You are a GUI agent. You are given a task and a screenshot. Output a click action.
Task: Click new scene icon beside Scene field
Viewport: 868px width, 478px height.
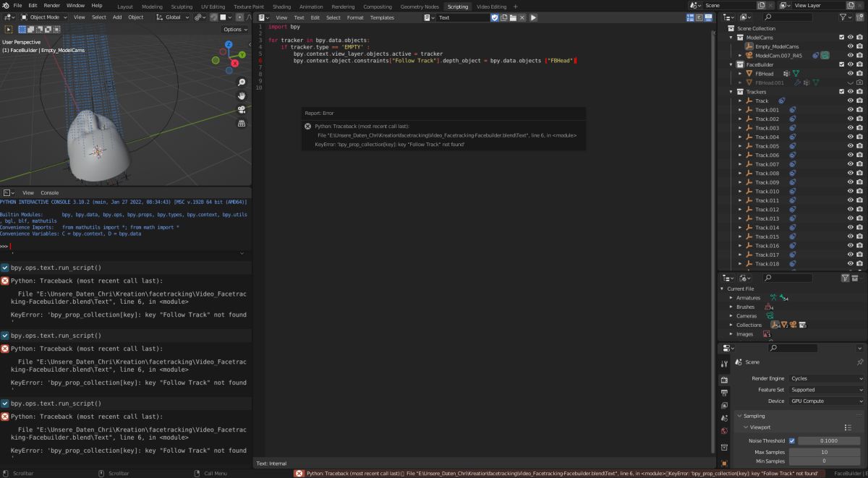point(762,5)
